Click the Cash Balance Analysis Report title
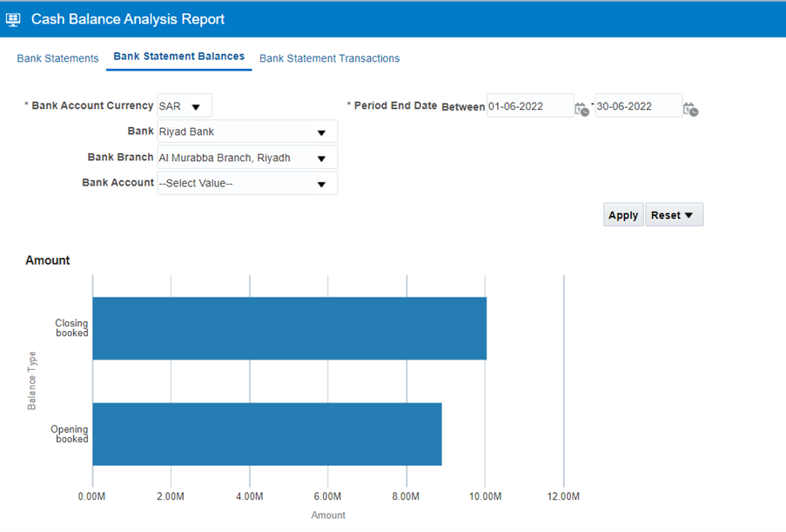The height and width of the screenshot is (532, 786). [x=128, y=19]
